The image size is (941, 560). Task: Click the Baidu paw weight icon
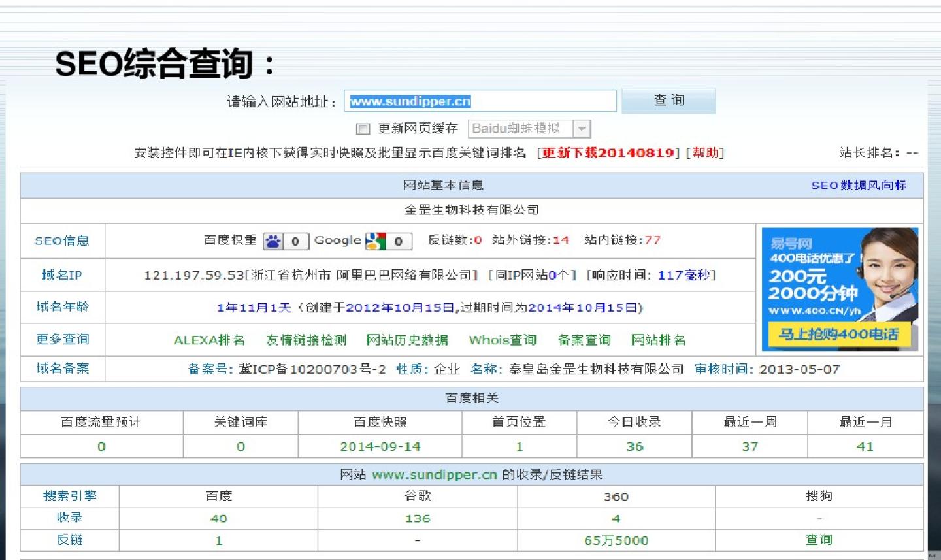[x=273, y=241]
